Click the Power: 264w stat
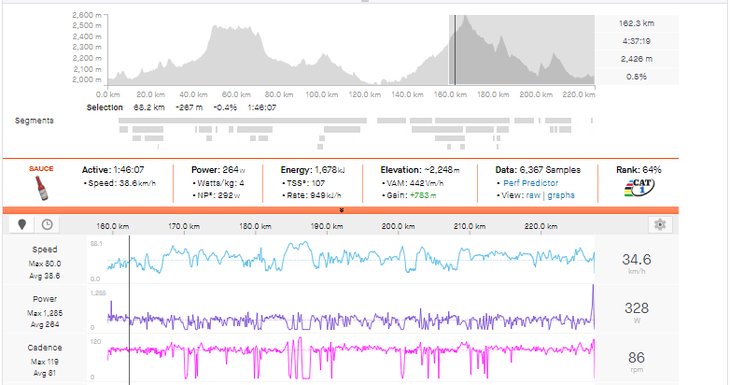Viewport: 730px width, 385px height. click(218, 170)
